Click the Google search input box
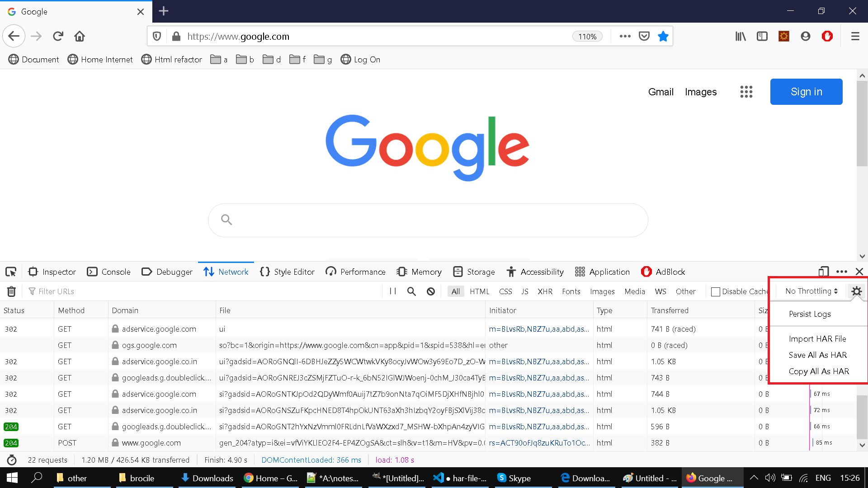The width and height of the screenshot is (868, 488). pyautogui.click(x=428, y=220)
